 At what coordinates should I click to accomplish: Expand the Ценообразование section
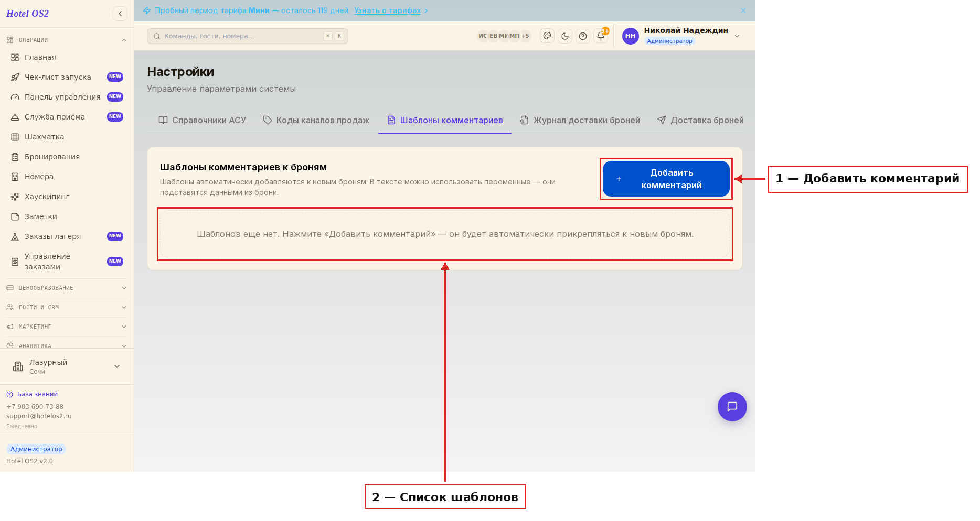click(67, 288)
